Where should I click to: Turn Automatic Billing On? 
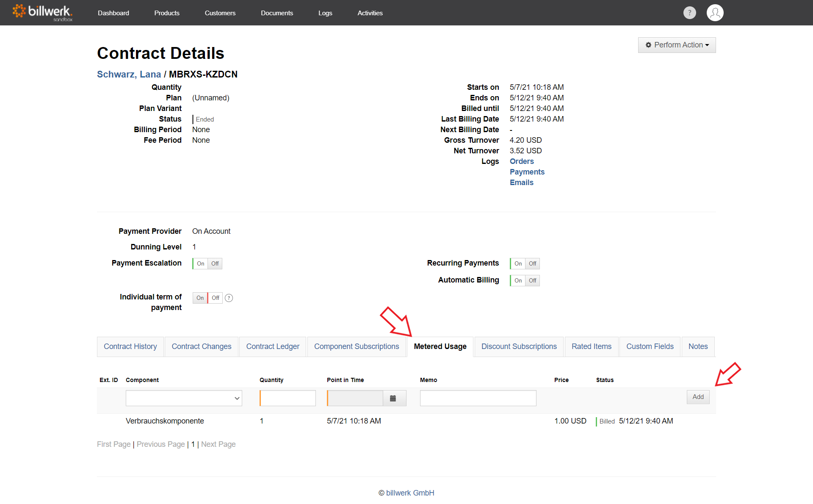pos(518,280)
